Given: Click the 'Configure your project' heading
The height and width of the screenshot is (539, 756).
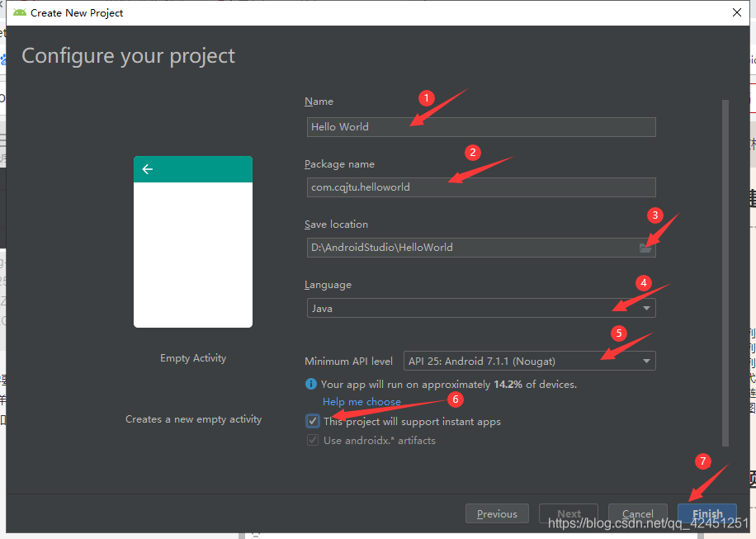Looking at the screenshot, I should [x=128, y=56].
